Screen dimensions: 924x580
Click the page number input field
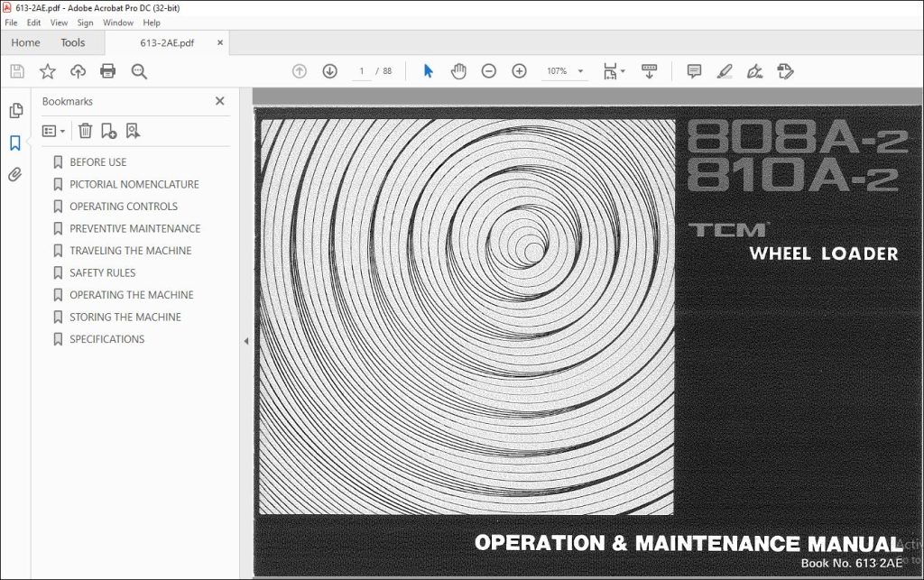[x=361, y=71]
